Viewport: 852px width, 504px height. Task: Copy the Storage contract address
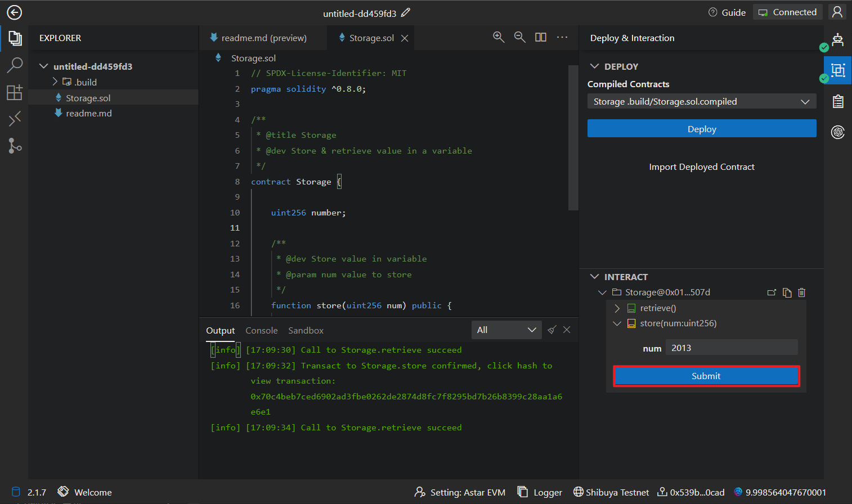787,292
